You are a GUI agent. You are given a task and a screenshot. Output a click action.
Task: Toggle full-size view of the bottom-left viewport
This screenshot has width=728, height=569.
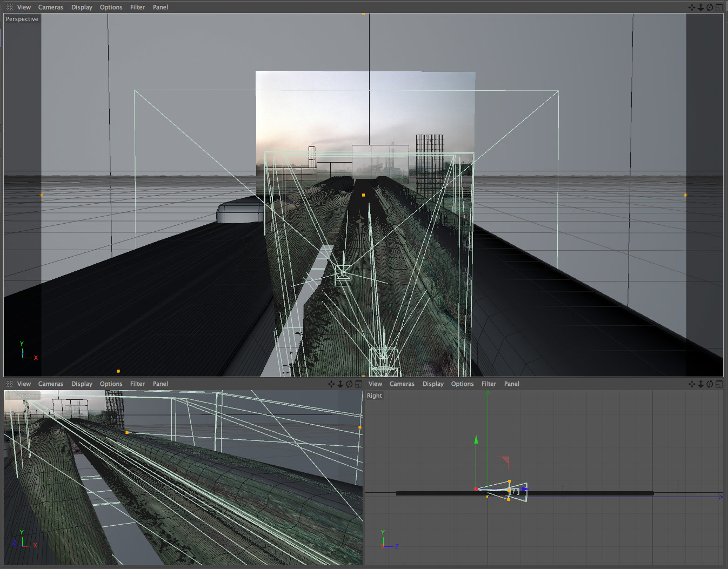(358, 384)
